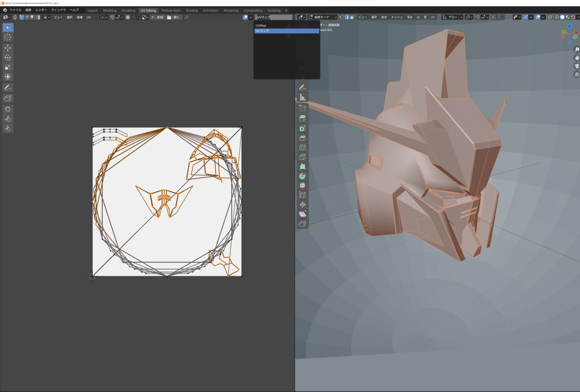Toggle UV sync selection
Screen dimensions: 580x392
[14, 17]
